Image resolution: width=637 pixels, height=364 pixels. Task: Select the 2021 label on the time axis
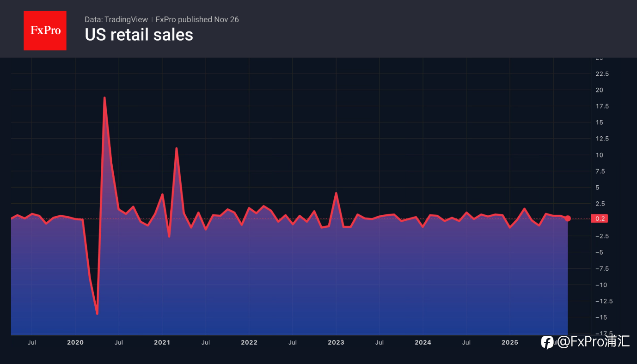[x=162, y=342]
